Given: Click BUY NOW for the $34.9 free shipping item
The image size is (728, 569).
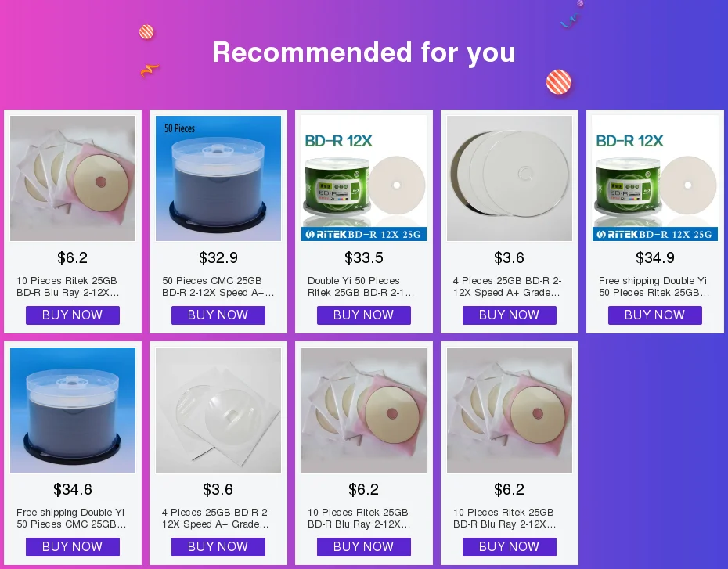Looking at the screenshot, I should pyautogui.click(x=655, y=315).
